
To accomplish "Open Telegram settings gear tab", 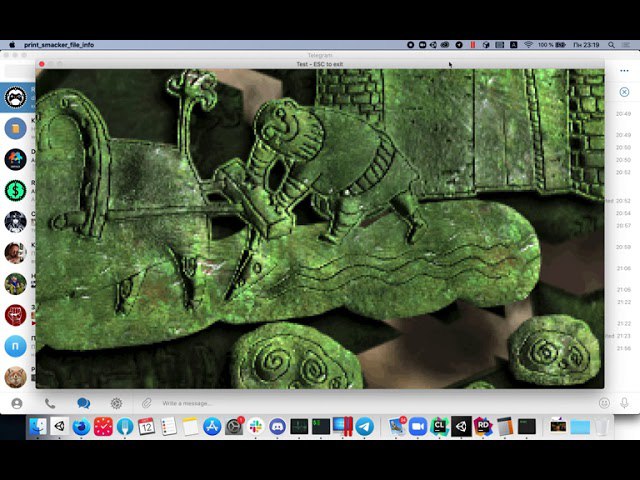I will (x=116, y=404).
